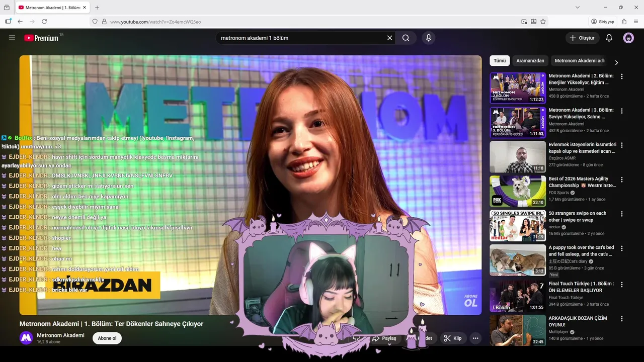Click the Giriş yap browser button
The width and height of the screenshot is (644, 362).
pos(603,22)
